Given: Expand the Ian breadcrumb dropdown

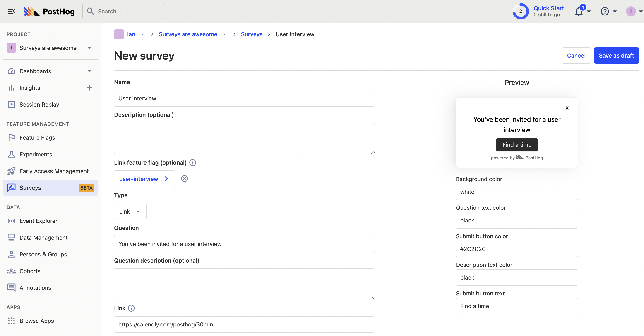Looking at the screenshot, I should (x=142, y=34).
